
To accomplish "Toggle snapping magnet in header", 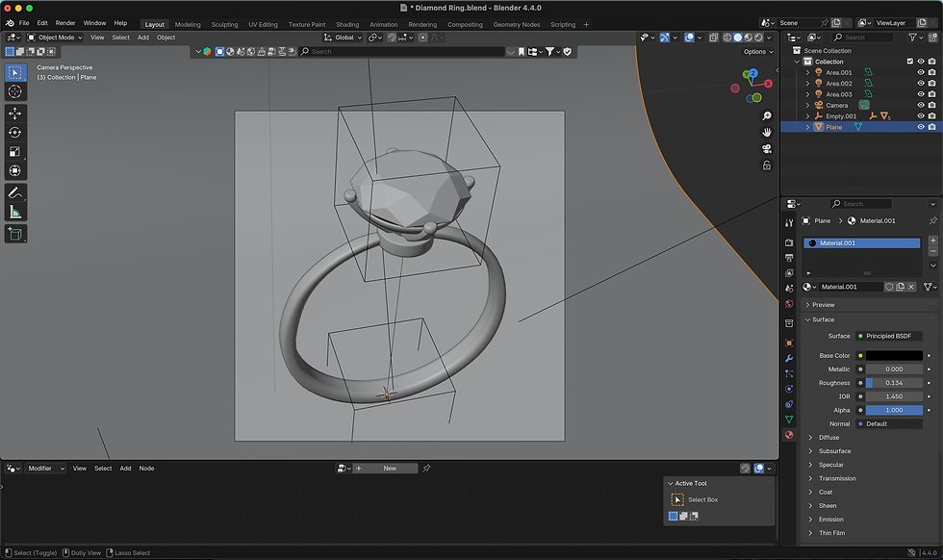I will coord(392,38).
